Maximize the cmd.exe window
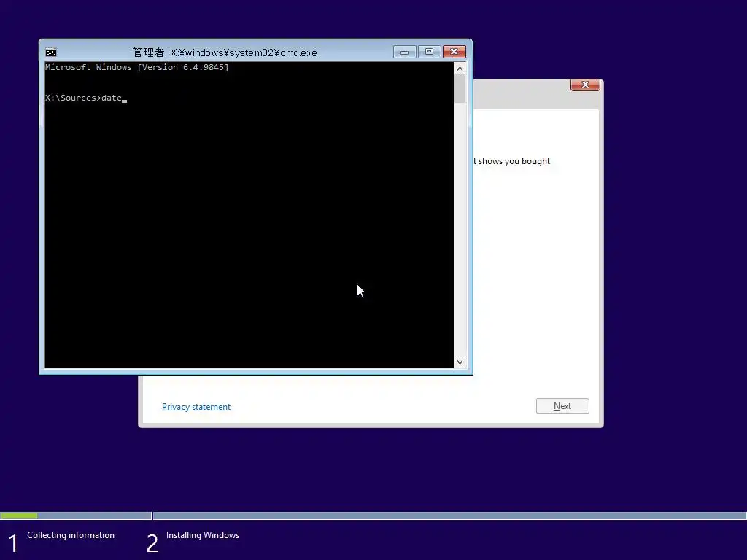The width and height of the screenshot is (747, 560). [429, 52]
